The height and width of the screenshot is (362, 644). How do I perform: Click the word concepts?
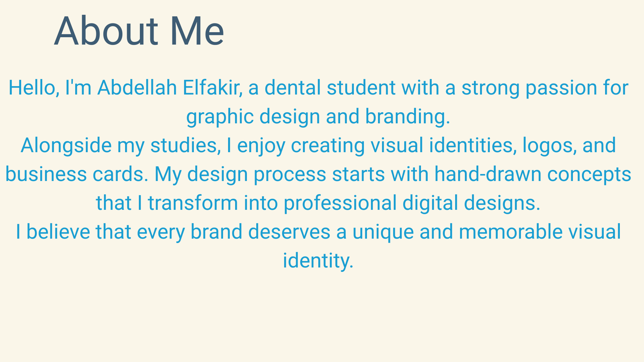pos(589,175)
